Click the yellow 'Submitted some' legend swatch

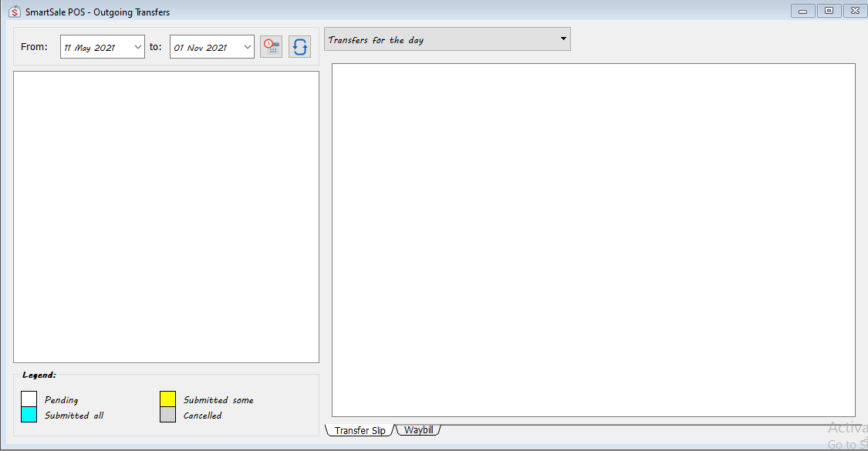(x=167, y=399)
